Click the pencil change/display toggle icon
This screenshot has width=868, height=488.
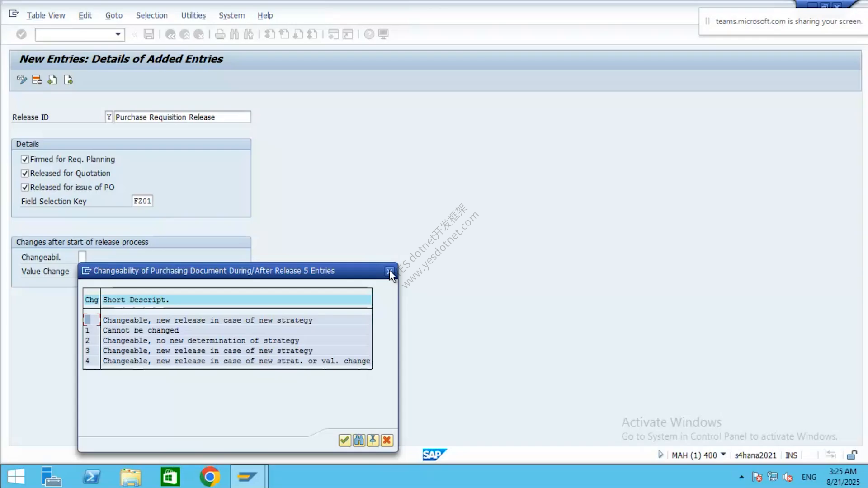[22, 80]
